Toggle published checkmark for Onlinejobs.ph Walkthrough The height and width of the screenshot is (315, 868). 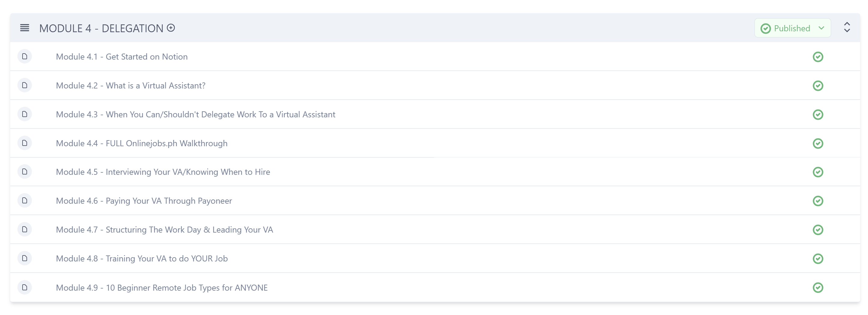coord(818,144)
